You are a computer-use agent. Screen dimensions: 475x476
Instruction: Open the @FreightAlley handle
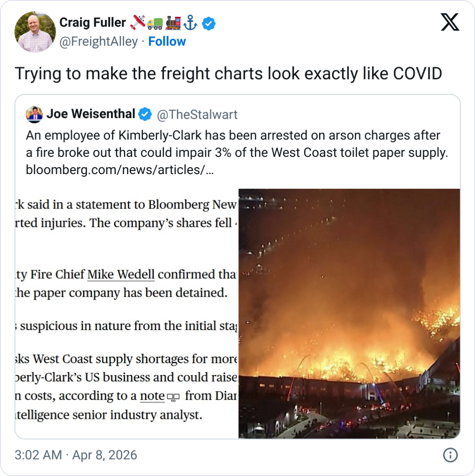[x=98, y=41]
